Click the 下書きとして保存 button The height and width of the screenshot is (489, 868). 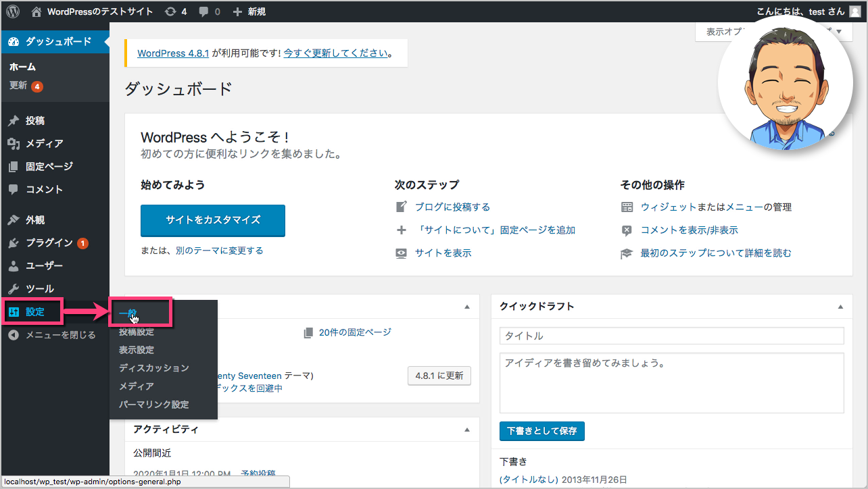click(542, 431)
